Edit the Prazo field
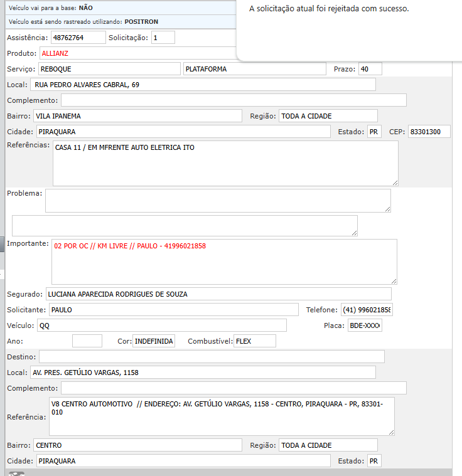 pyautogui.click(x=370, y=69)
